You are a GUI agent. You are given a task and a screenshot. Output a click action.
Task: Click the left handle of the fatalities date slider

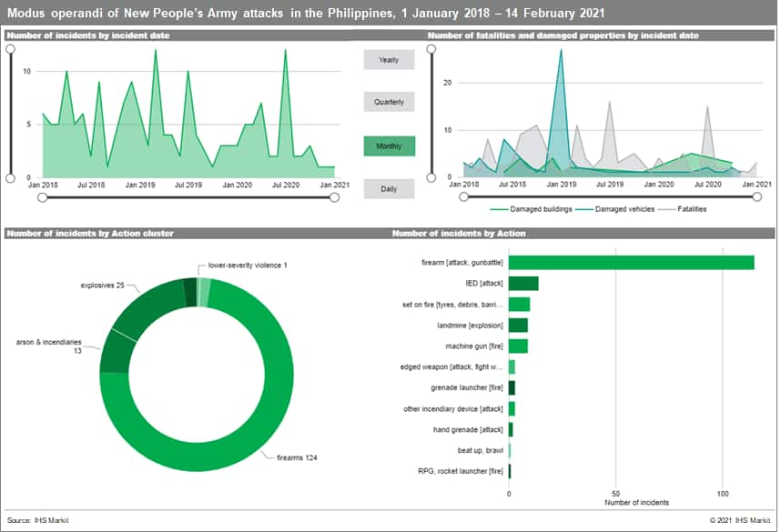pyautogui.click(x=463, y=196)
